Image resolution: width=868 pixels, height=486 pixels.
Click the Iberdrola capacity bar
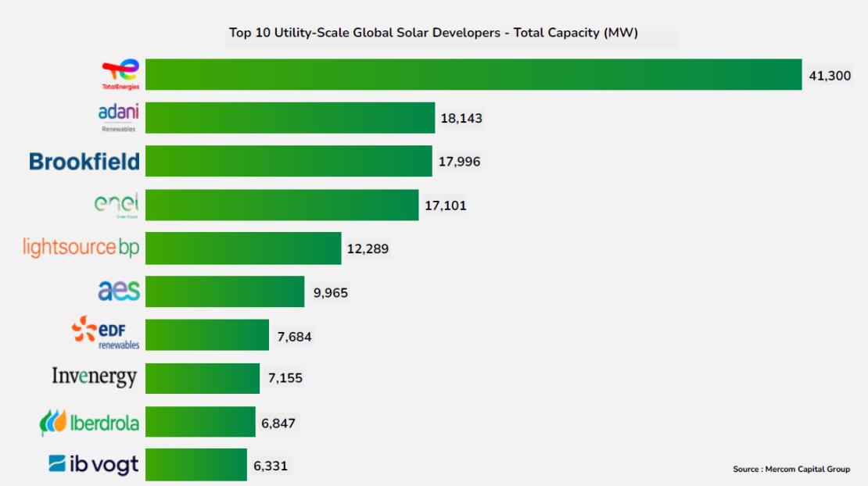coord(199,421)
